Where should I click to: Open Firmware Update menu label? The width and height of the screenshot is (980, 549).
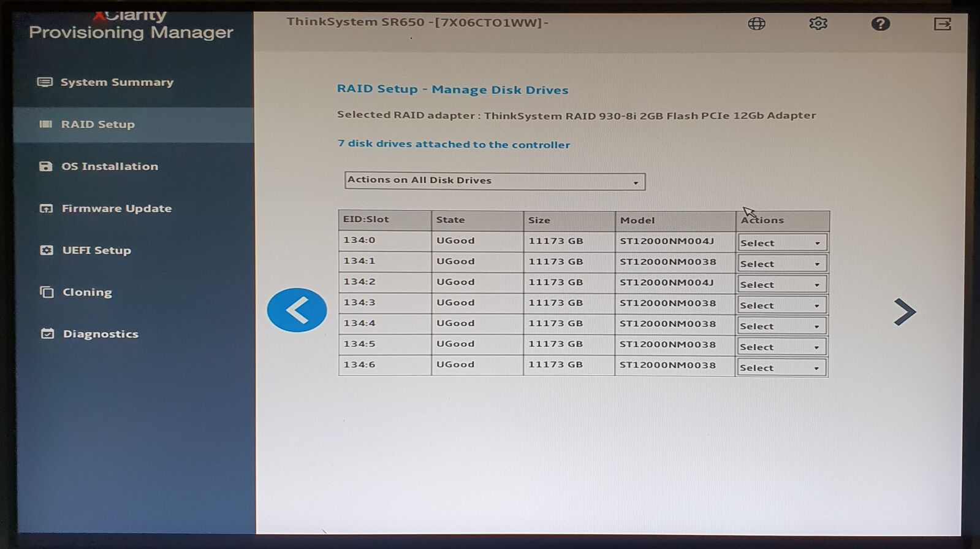tap(116, 209)
